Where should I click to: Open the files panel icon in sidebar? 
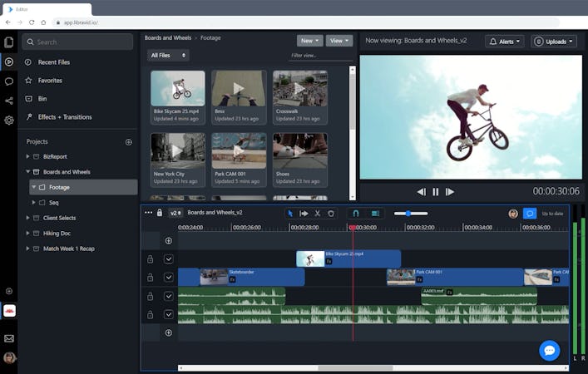(x=8, y=42)
